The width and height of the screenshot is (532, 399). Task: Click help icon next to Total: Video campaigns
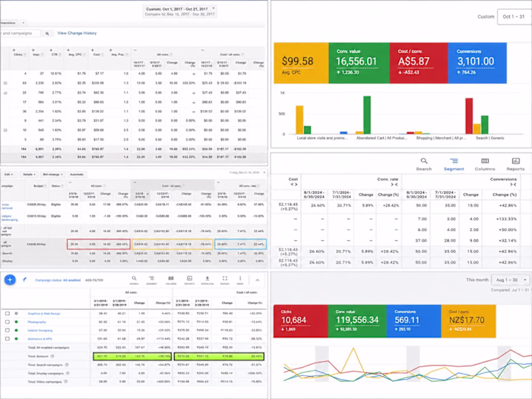pos(65,382)
